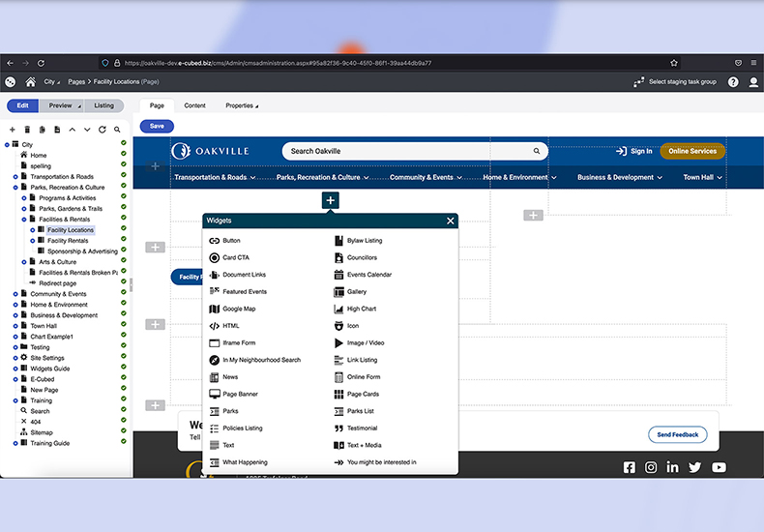Insert the Image / Video widget

(x=365, y=342)
